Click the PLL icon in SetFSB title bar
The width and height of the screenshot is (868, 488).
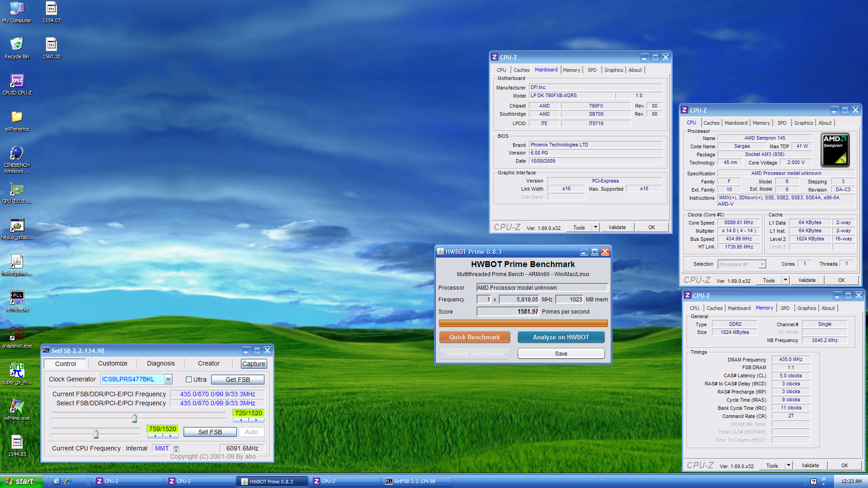click(x=46, y=350)
